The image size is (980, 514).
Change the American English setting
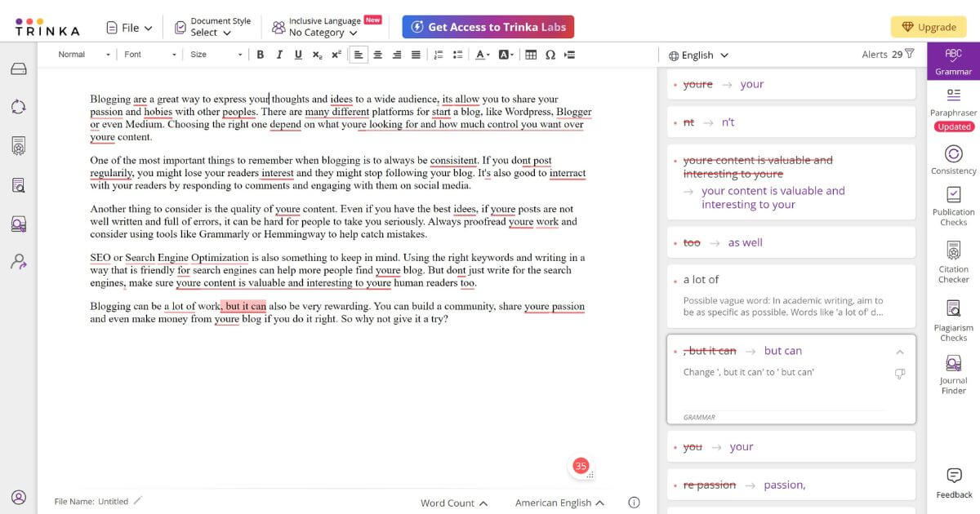[559, 503]
